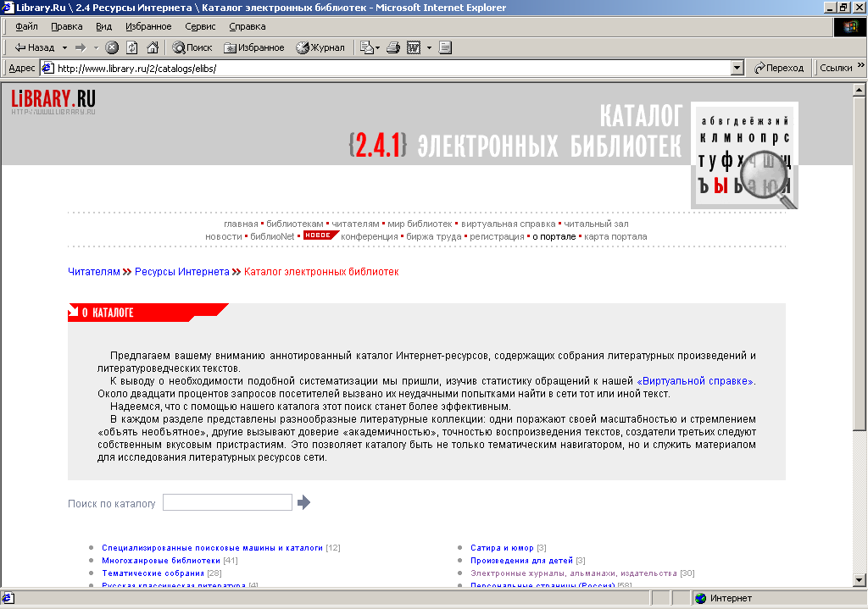Click the search submit arrow icon
The height and width of the screenshot is (609, 868).
303,502
